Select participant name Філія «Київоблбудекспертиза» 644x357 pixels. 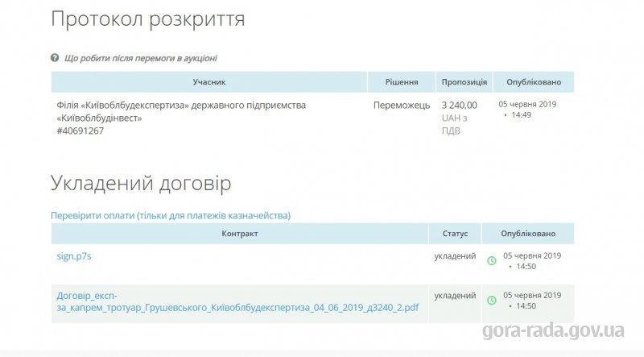[181, 111]
